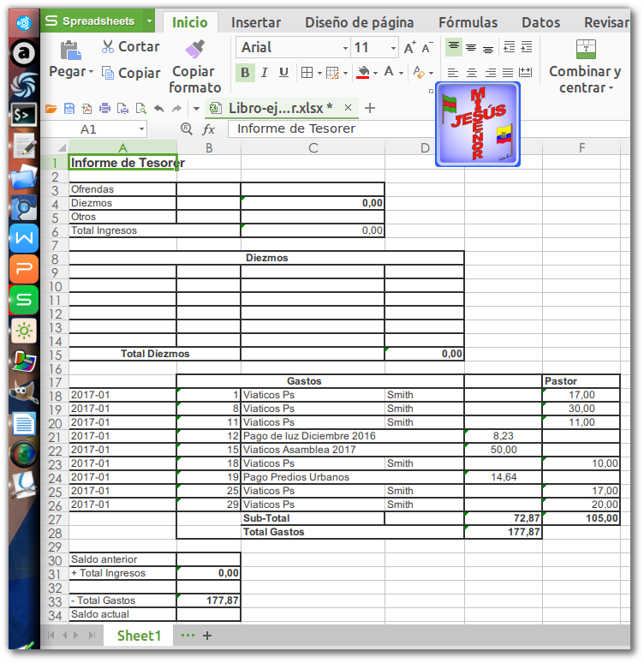Viewport: 644px width, 663px height.
Task: Open the Arial font name dropdown
Action: tap(345, 48)
